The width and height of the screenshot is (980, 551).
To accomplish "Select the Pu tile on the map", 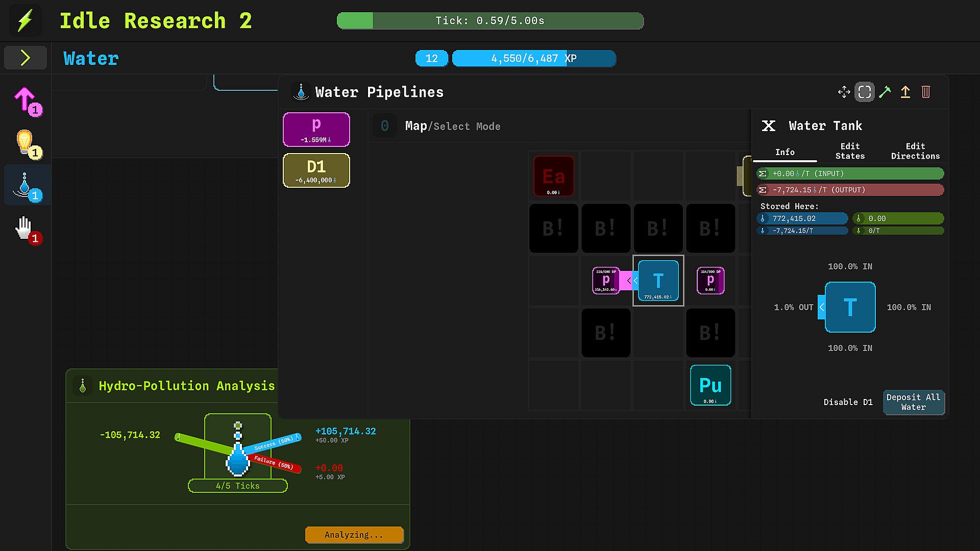I will pyautogui.click(x=710, y=385).
